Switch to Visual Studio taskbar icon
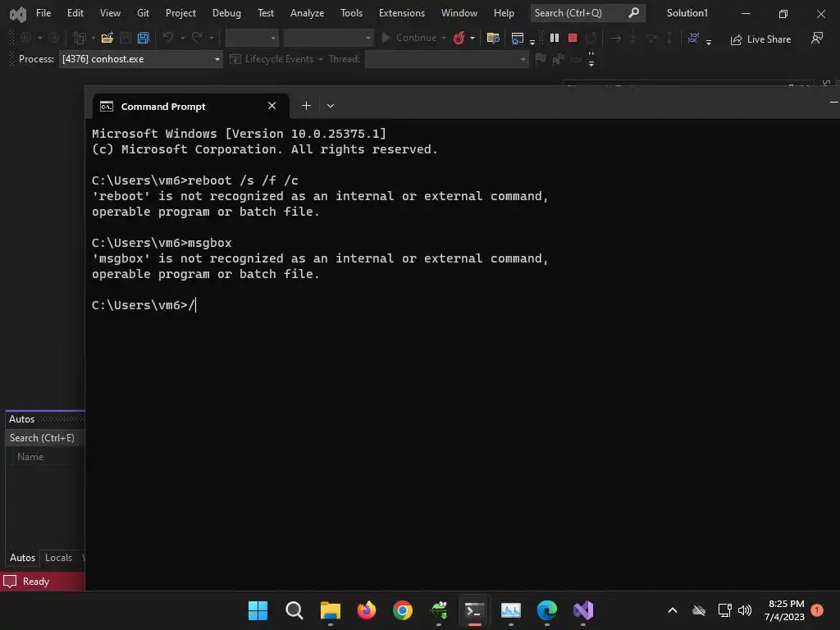Screen dimensions: 840x630 coord(583,610)
